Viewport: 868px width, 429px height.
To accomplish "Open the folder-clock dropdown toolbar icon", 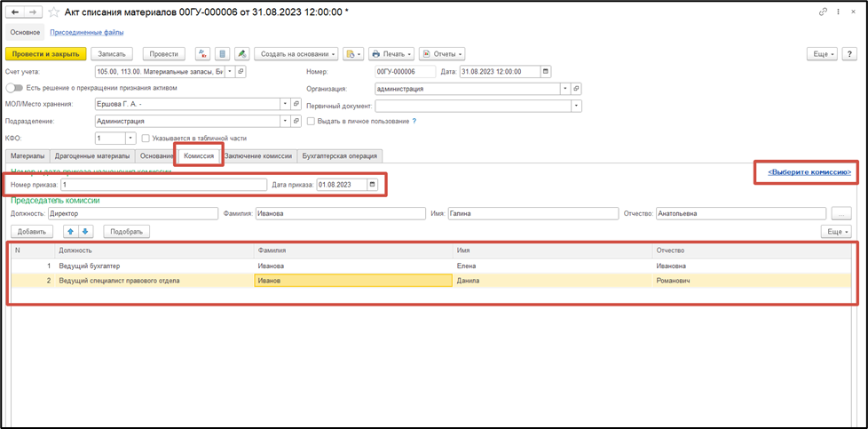I will click(352, 54).
